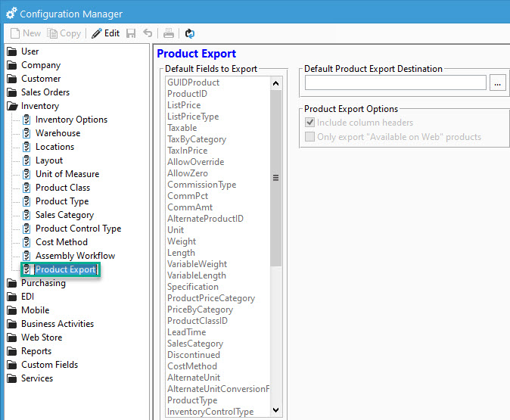Expand the Purchasing folder

[43, 283]
